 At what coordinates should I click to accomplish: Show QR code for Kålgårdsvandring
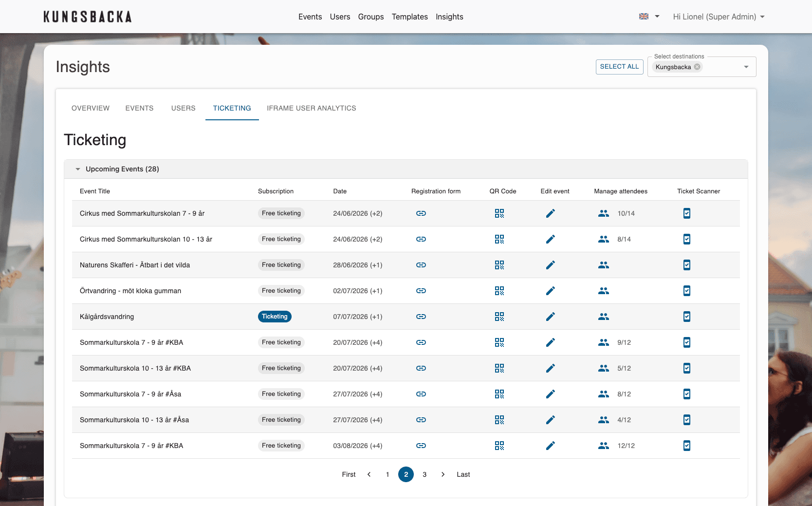pos(499,317)
